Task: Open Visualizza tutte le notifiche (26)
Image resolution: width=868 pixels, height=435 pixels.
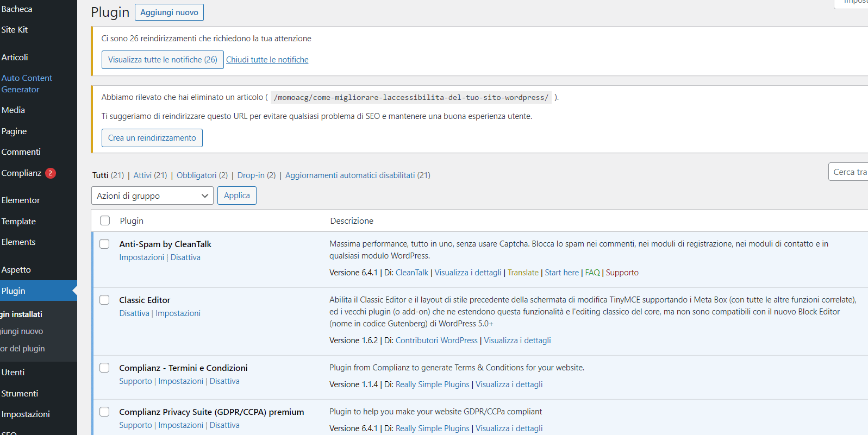Action: [x=163, y=60]
